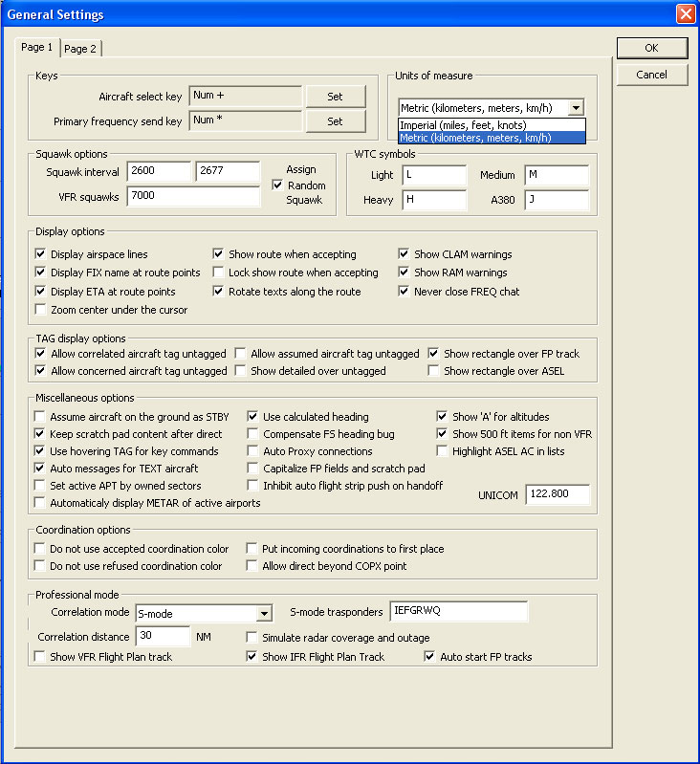Toggle Display airspace lines checkbox

click(40, 253)
